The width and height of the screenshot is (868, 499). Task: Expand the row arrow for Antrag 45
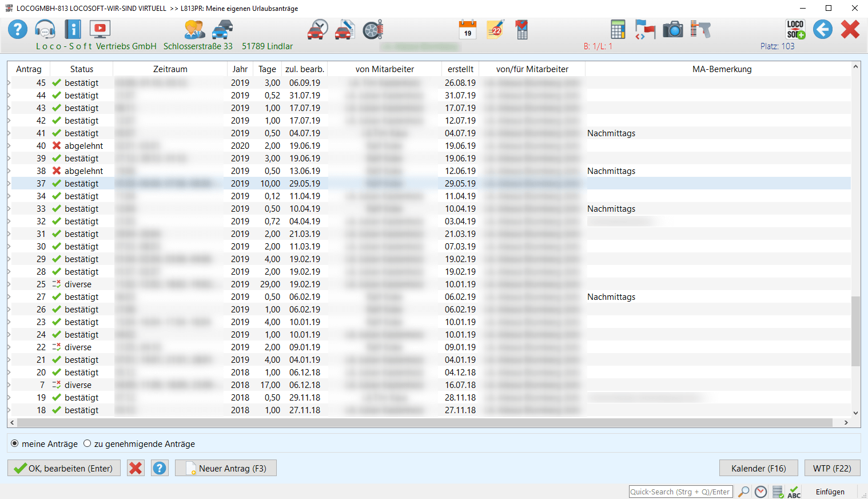(x=9, y=83)
